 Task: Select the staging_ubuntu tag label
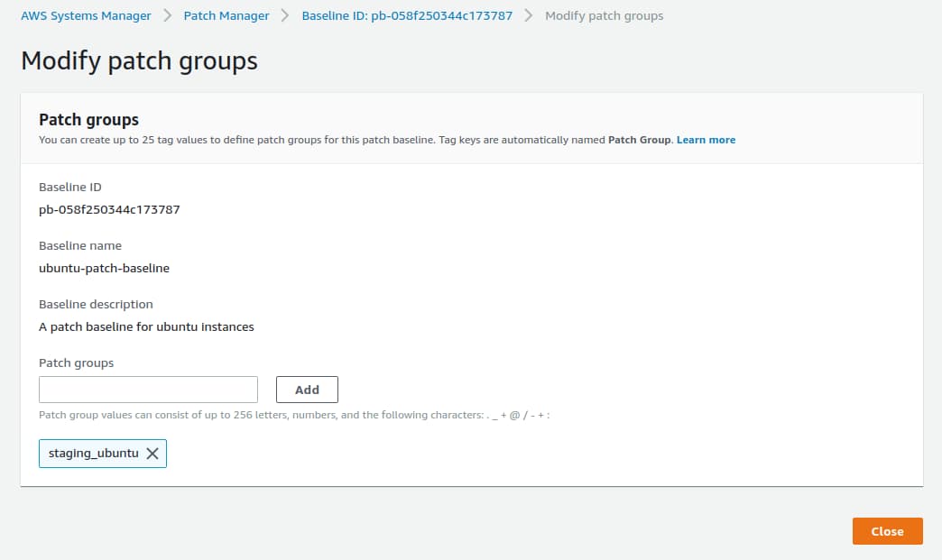pos(93,454)
